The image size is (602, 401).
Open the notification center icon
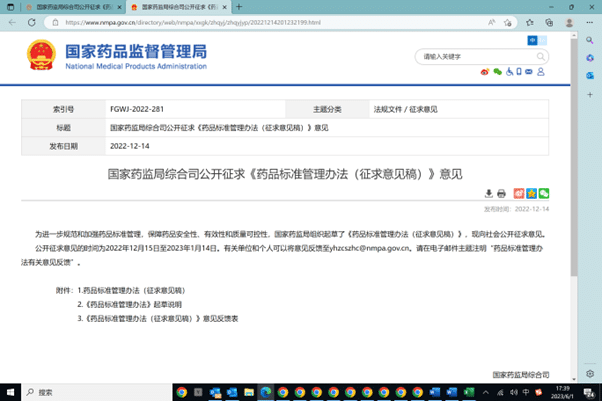click(x=589, y=393)
